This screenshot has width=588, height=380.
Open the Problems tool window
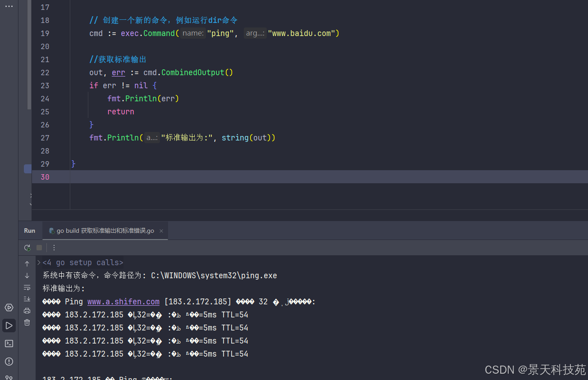click(x=9, y=362)
